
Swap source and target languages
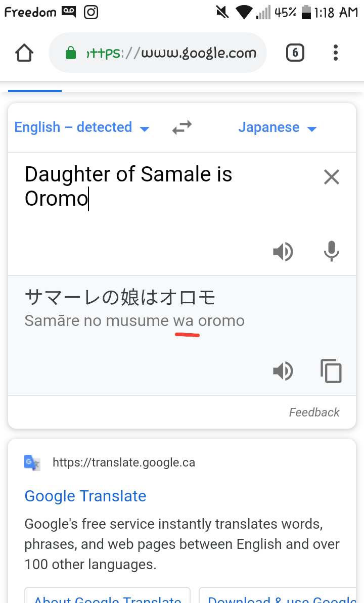(x=182, y=127)
